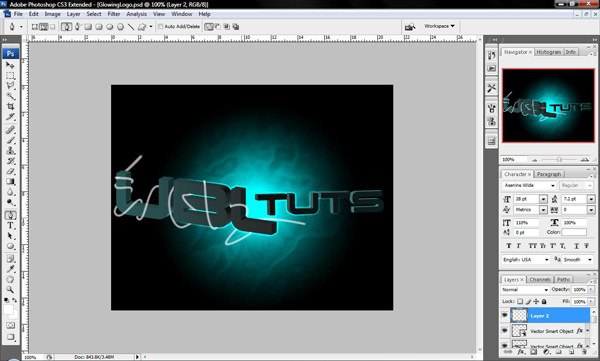Enable Auto Add/Delete checkbox
600x361 pixels.
[161, 26]
